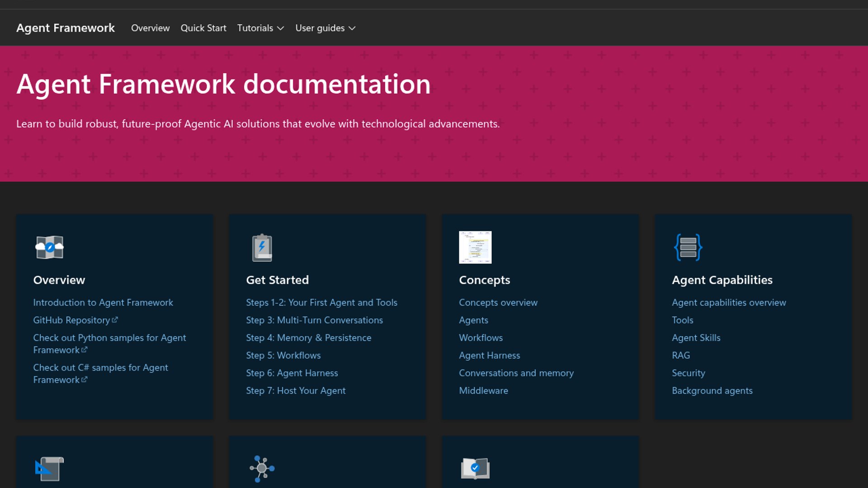Click the Overview card heading

pos(59,280)
